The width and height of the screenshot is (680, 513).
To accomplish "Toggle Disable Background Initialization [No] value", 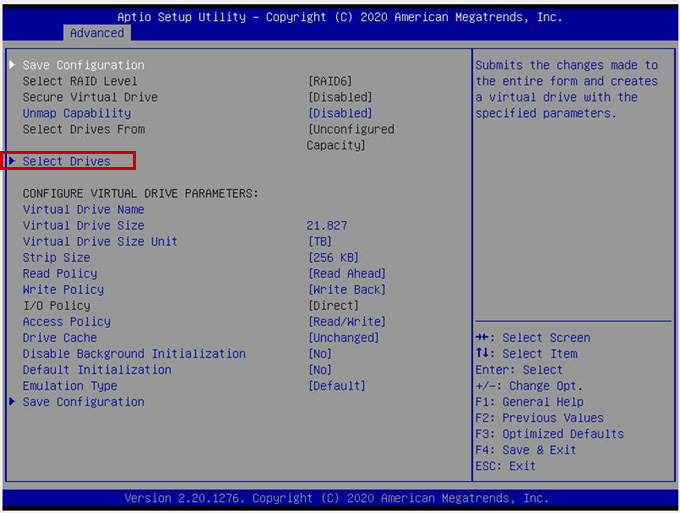I will (320, 354).
